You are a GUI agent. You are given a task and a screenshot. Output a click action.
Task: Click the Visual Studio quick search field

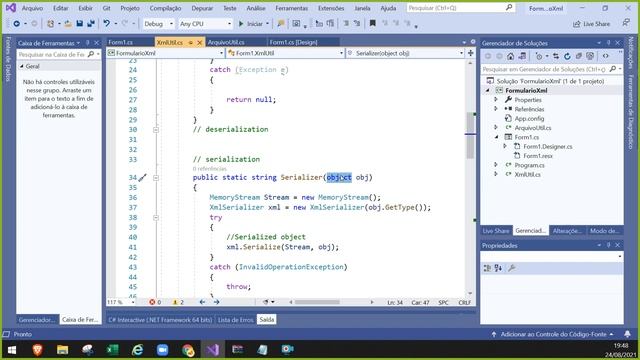pyautogui.click(x=460, y=8)
